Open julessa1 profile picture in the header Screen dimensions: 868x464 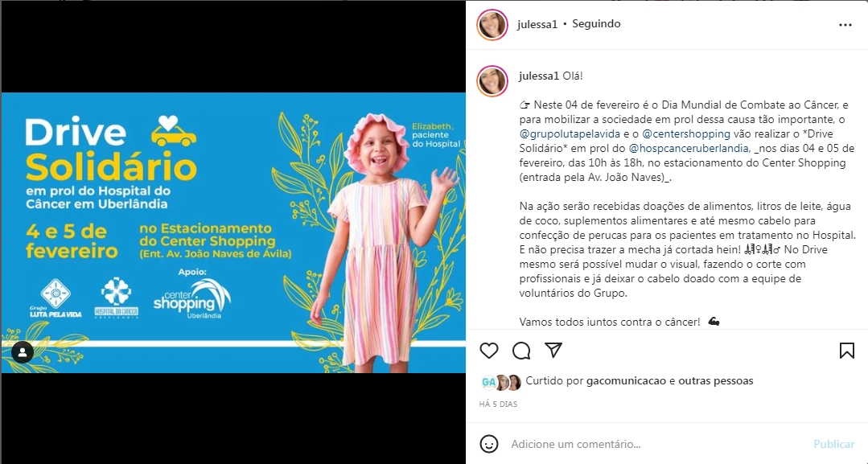click(x=492, y=25)
